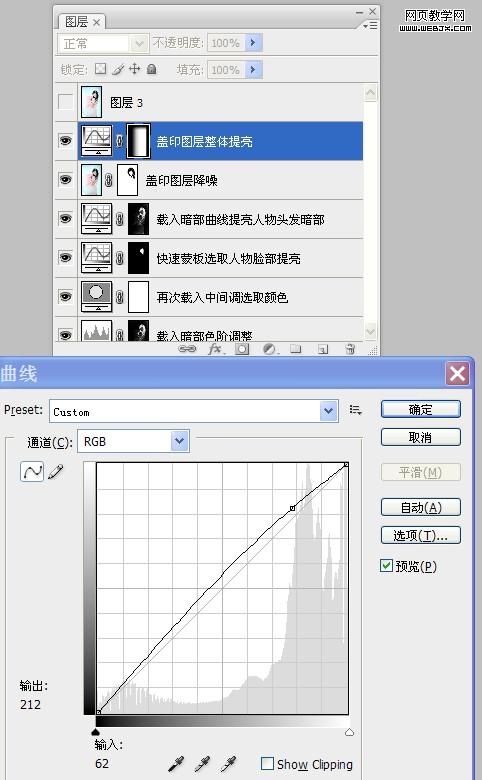The image size is (482, 780).
Task: Click selective color icon of 再次载入中间调选取颜色
Action: (96, 296)
